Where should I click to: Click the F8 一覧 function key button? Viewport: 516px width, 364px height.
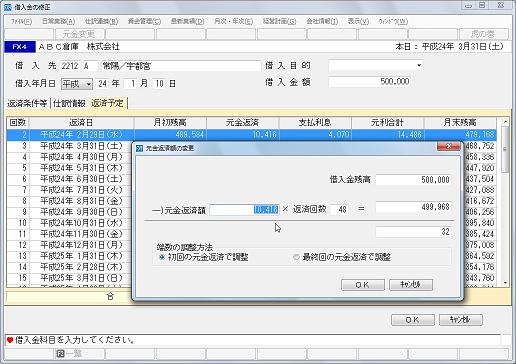(x=79, y=353)
